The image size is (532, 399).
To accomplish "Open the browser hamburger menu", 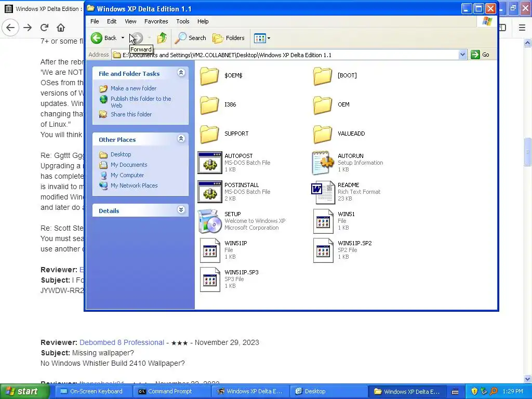I will [x=522, y=28].
